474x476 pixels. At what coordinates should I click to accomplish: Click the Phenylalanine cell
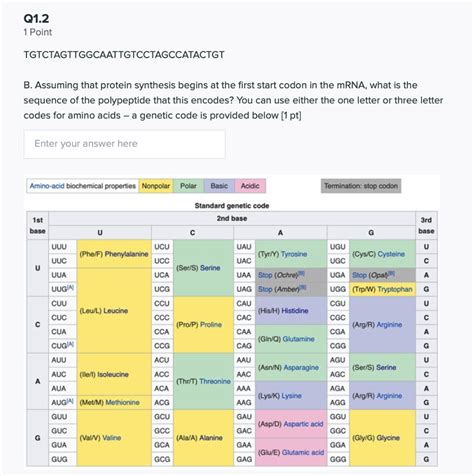114,254
